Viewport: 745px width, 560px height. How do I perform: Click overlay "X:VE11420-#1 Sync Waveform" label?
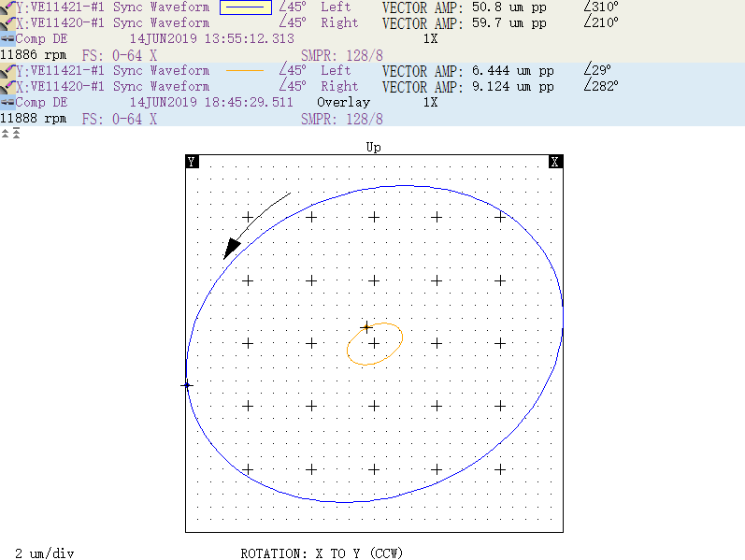tap(112, 86)
